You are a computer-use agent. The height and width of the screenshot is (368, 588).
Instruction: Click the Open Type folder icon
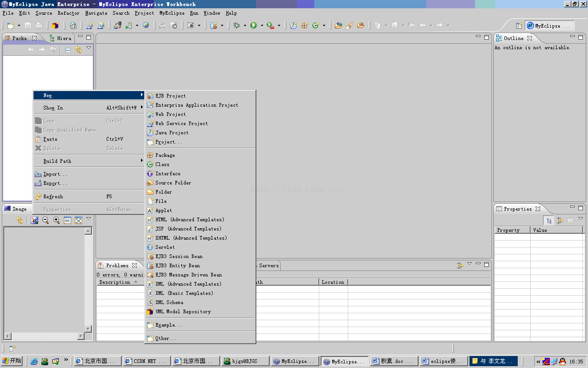pyautogui.click(x=339, y=26)
